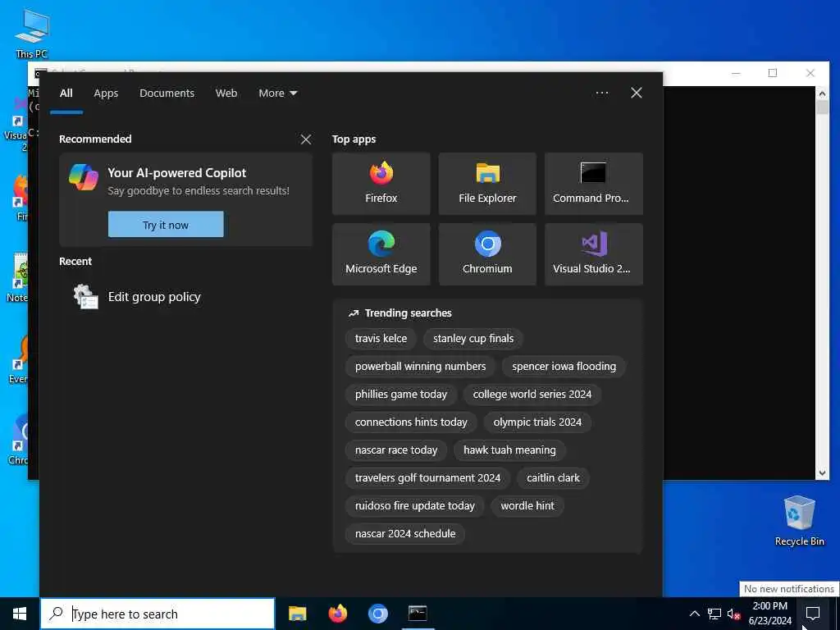Screen dimensions: 840x630
Task: Select ruidoso fire update today chip
Action: [414, 505]
